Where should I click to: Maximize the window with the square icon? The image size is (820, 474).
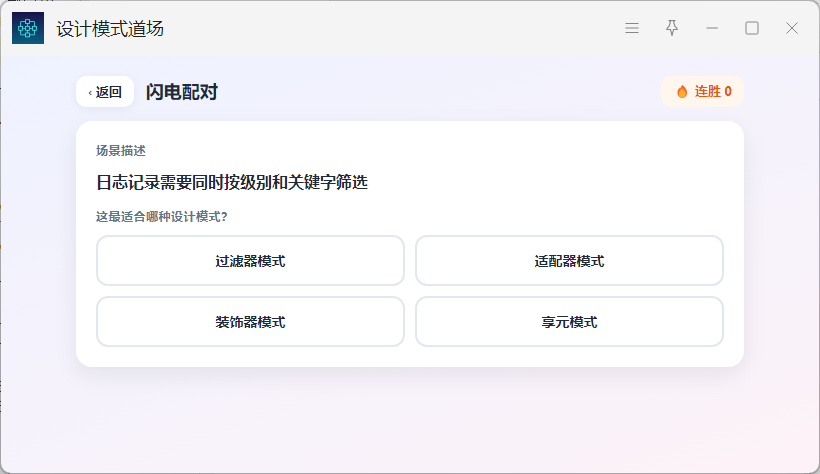[752, 28]
